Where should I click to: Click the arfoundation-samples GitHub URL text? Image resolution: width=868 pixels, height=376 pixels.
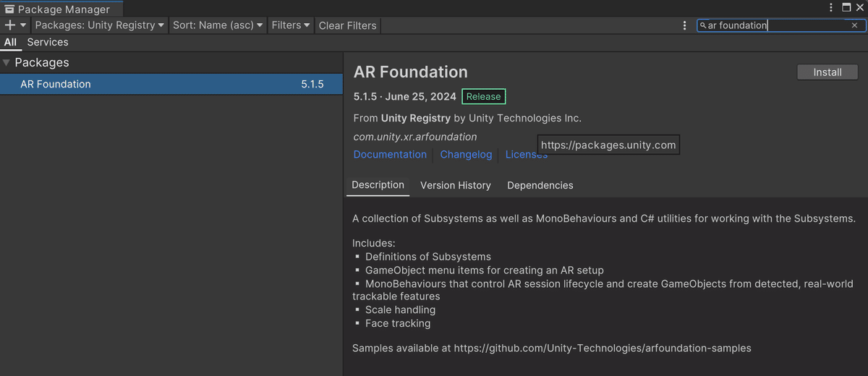(x=603, y=348)
